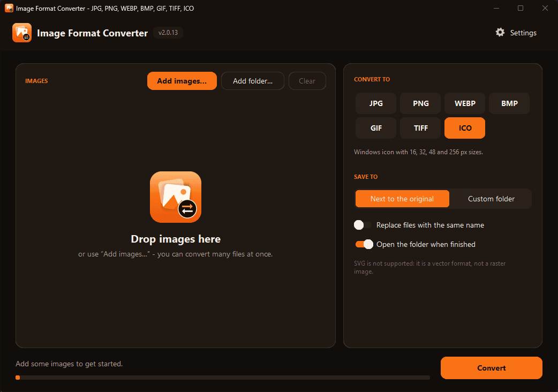Click the Settings label text
This screenshot has height=392, width=558.
523,33
